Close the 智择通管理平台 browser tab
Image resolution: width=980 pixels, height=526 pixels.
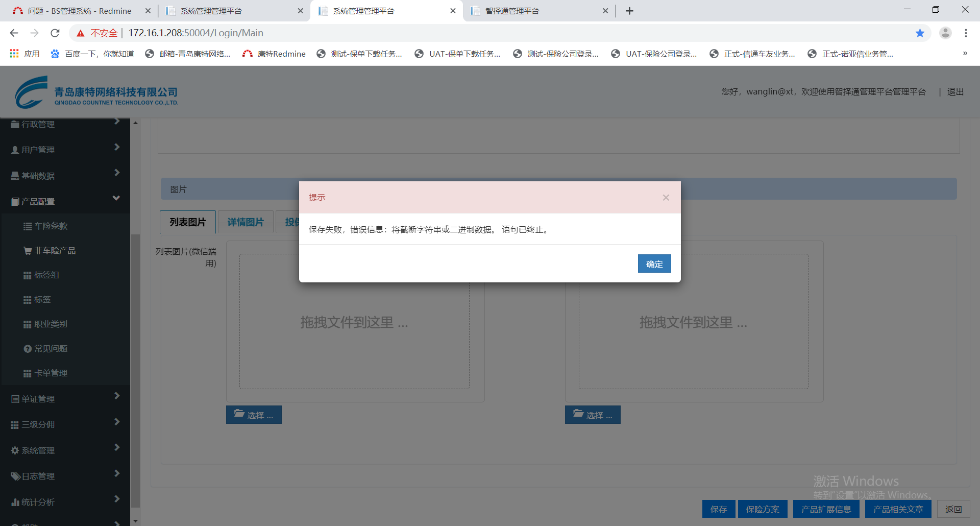point(605,11)
